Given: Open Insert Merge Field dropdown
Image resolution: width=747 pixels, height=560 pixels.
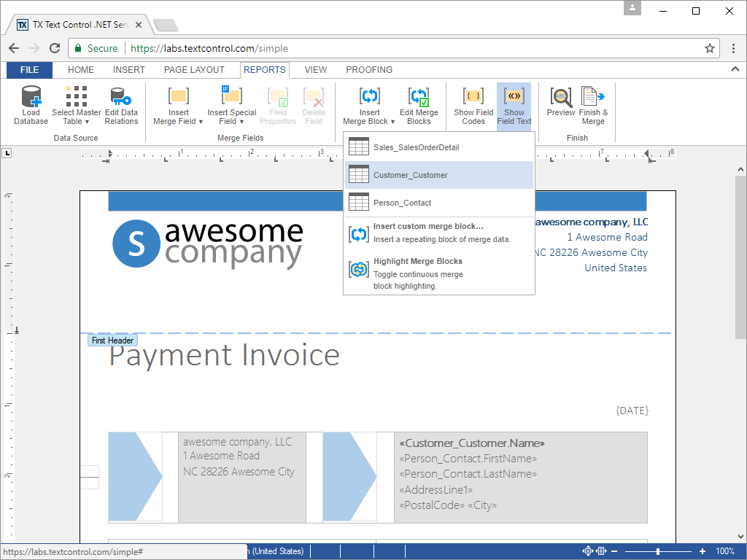Looking at the screenshot, I should click(178, 106).
